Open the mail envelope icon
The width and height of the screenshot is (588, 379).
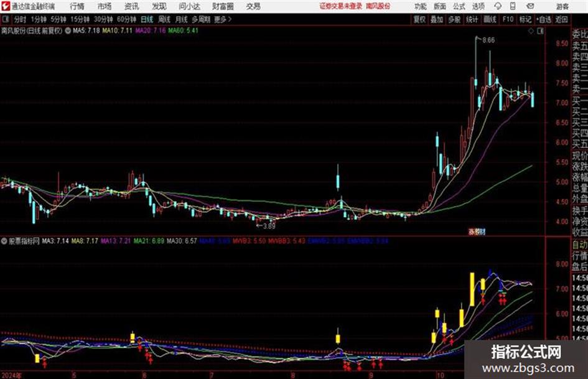[530, 6]
